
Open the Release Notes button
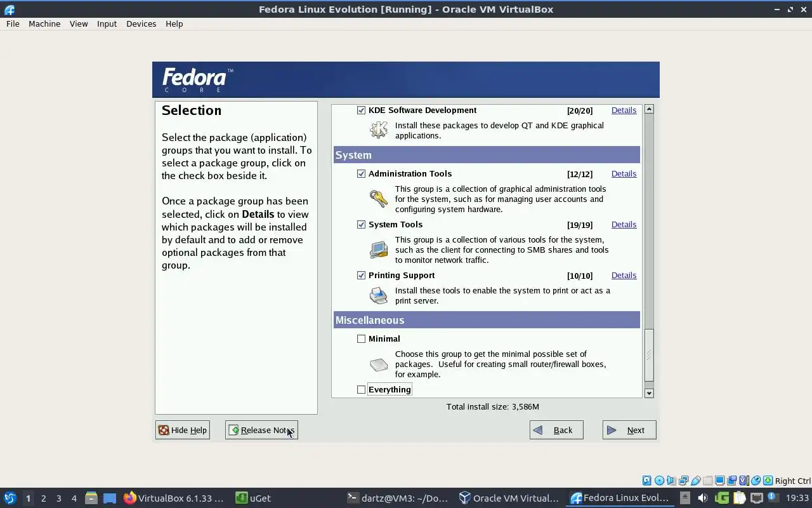(261, 430)
